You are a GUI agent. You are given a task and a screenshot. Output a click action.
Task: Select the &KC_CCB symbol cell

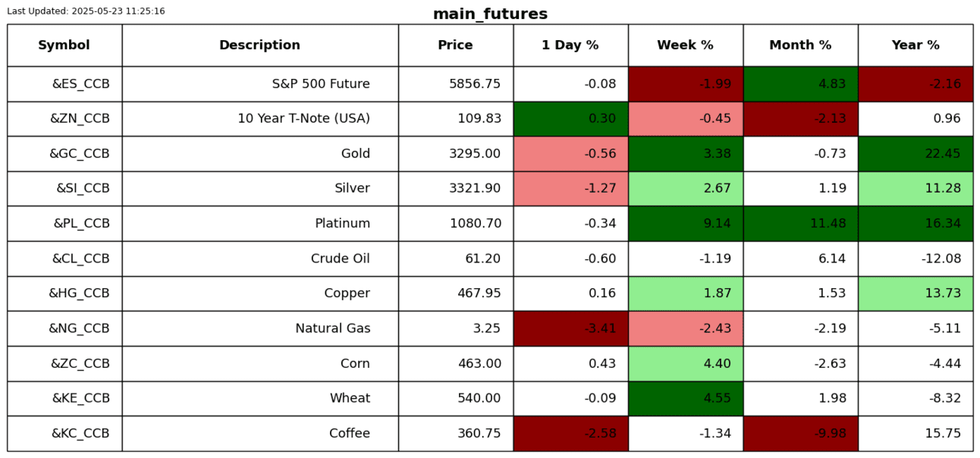(x=80, y=434)
